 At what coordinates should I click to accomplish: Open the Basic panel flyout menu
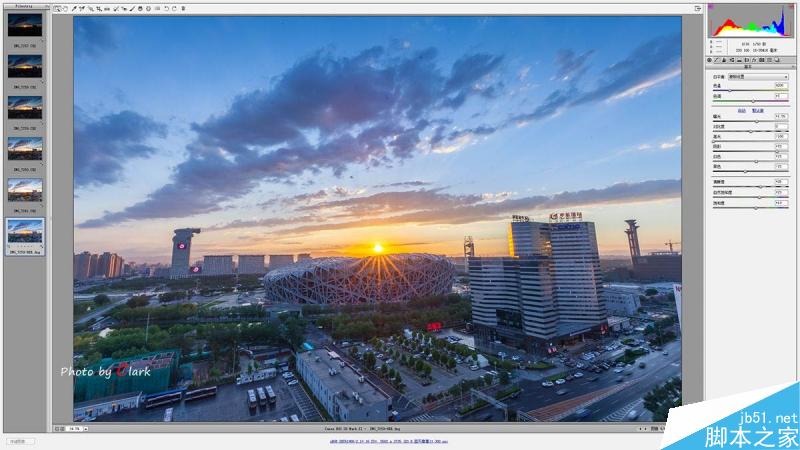[x=793, y=67]
